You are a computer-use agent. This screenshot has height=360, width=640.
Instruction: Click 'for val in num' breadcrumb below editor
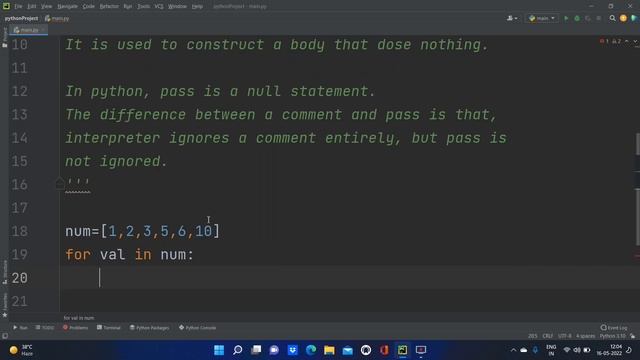[x=79, y=318]
